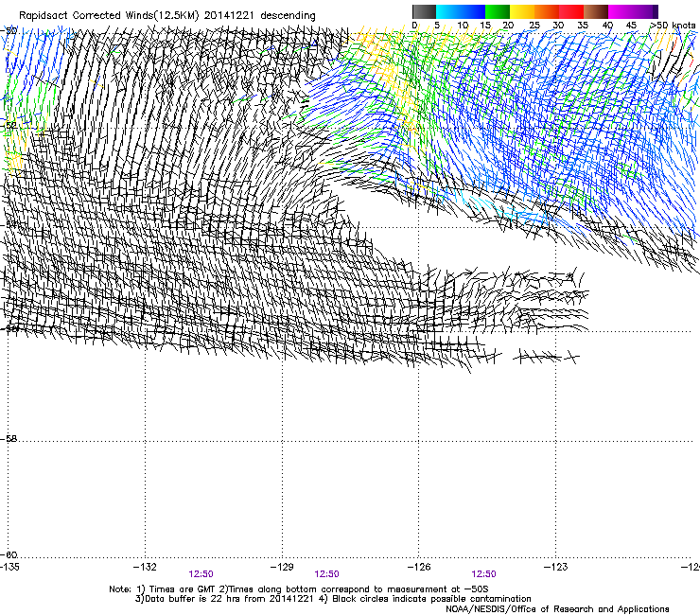
Task: Click the '20141221' date in the title
Action: tap(229, 16)
